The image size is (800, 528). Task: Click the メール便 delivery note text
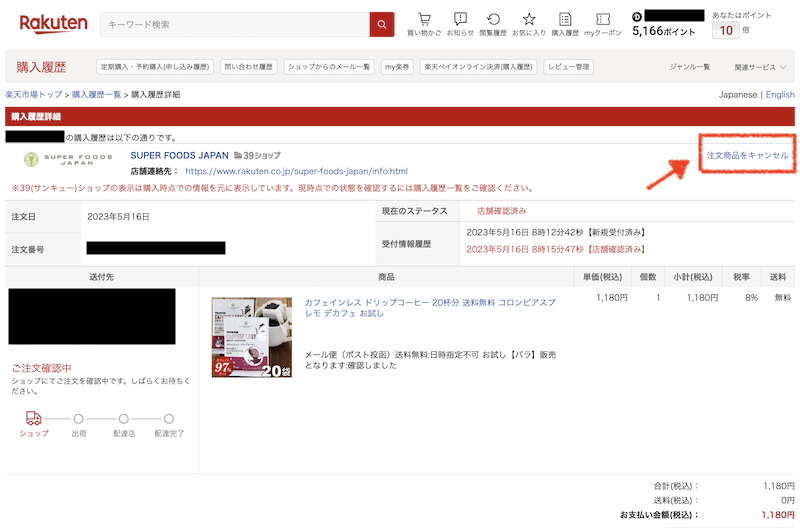pos(430,360)
